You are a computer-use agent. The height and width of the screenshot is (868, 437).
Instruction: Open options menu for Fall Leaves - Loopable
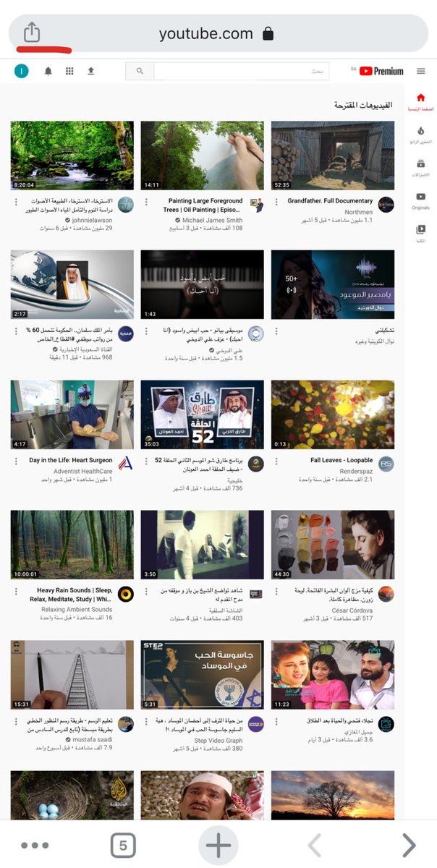pos(276,461)
